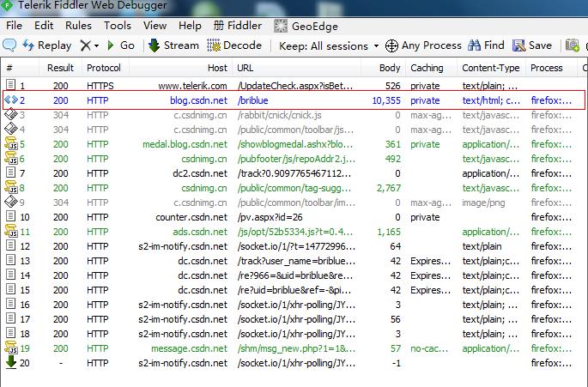Toggle Decode in the toolbar
The height and width of the screenshot is (387, 588).
click(234, 45)
